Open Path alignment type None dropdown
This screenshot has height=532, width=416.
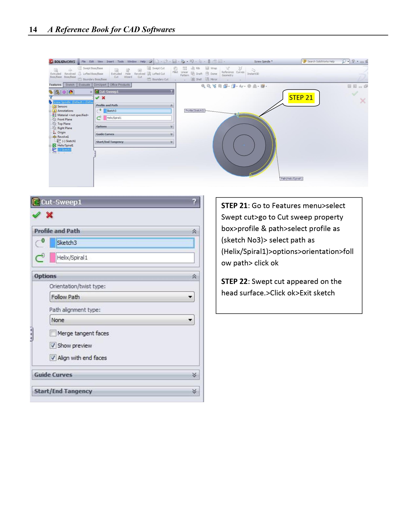click(122, 320)
